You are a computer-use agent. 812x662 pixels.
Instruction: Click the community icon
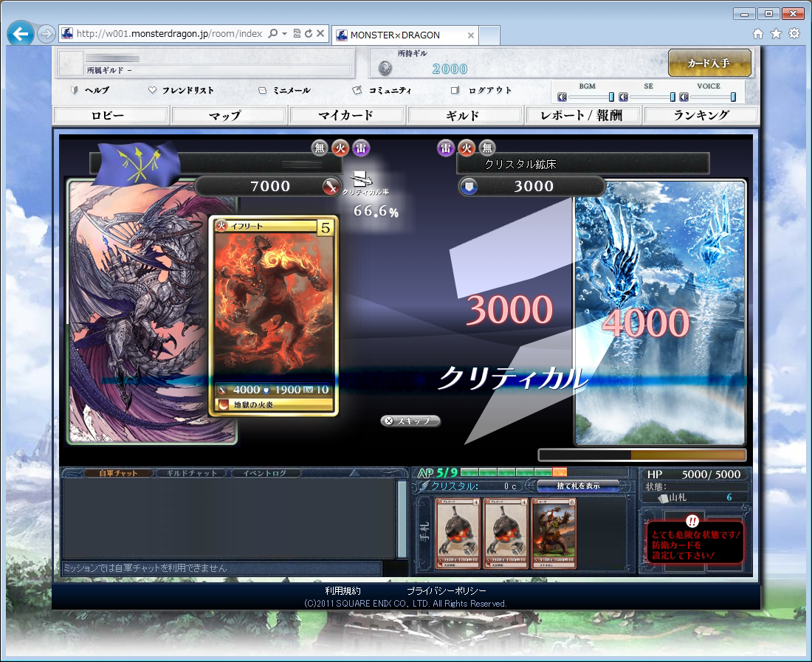[x=357, y=90]
